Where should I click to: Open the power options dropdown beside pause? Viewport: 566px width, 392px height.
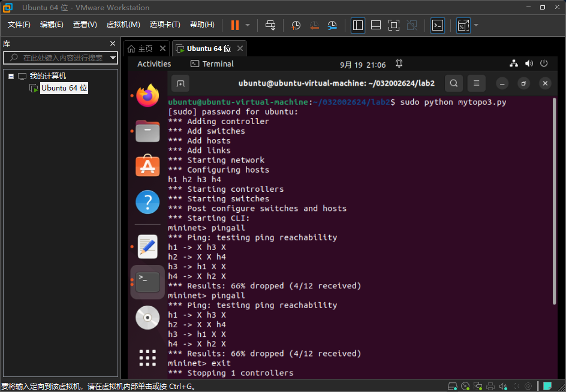pos(248,25)
